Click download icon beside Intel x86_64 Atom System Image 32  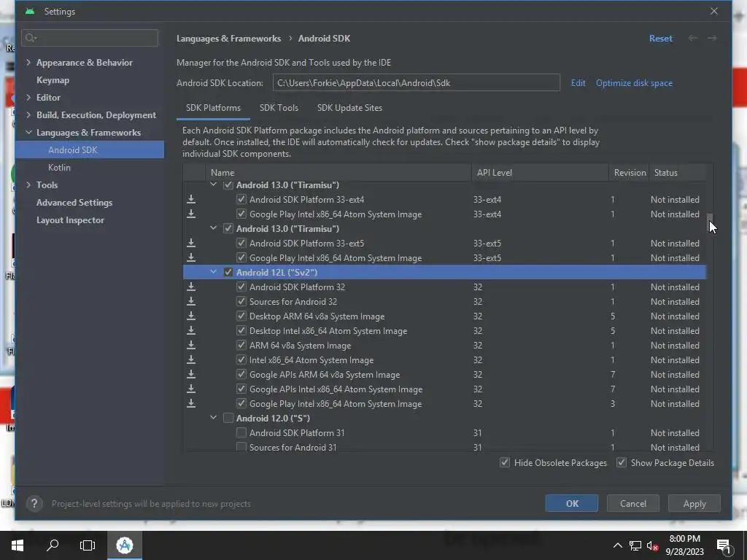pyautogui.click(x=191, y=360)
